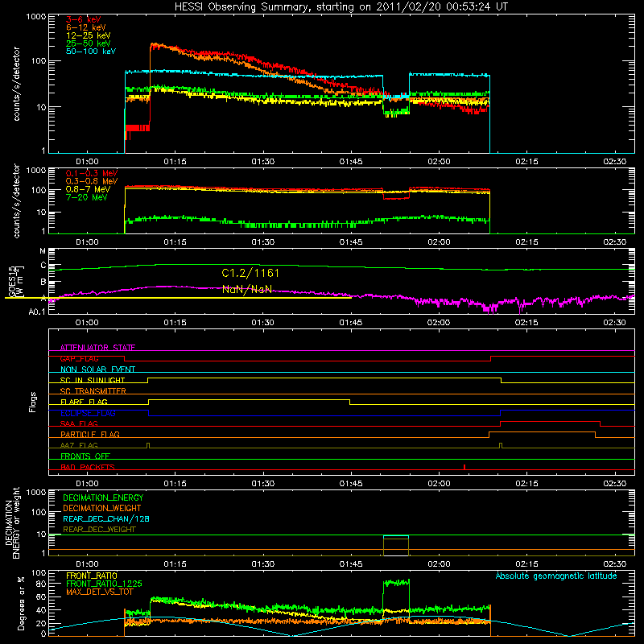Click the NON_SOLAR_EVENT flag label
The width and height of the screenshot is (644, 644).
[x=97, y=369]
